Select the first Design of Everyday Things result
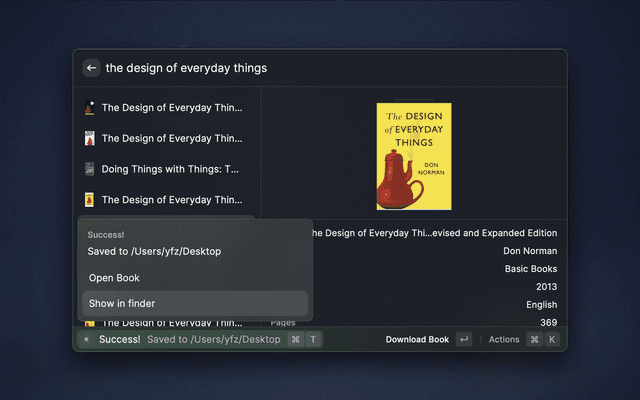Image resolution: width=640 pixels, height=400 pixels. (x=170, y=108)
